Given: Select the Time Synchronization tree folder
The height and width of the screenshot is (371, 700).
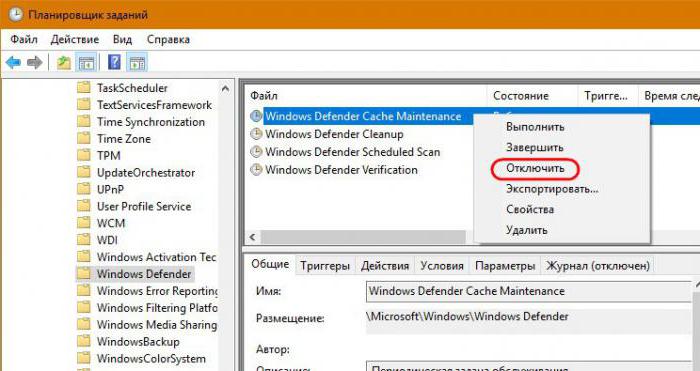Looking at the screenshot, I should pyautogui.click(x=151, y=122).
